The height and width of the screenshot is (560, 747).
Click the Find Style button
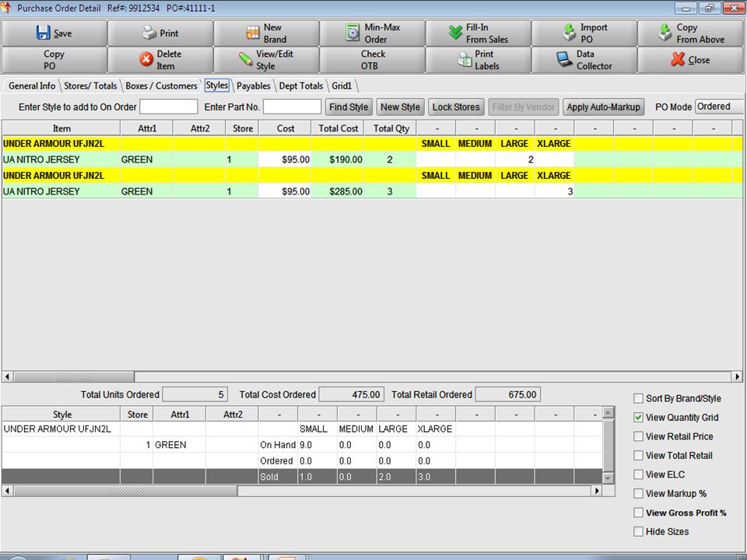click(x=349, y=107)
